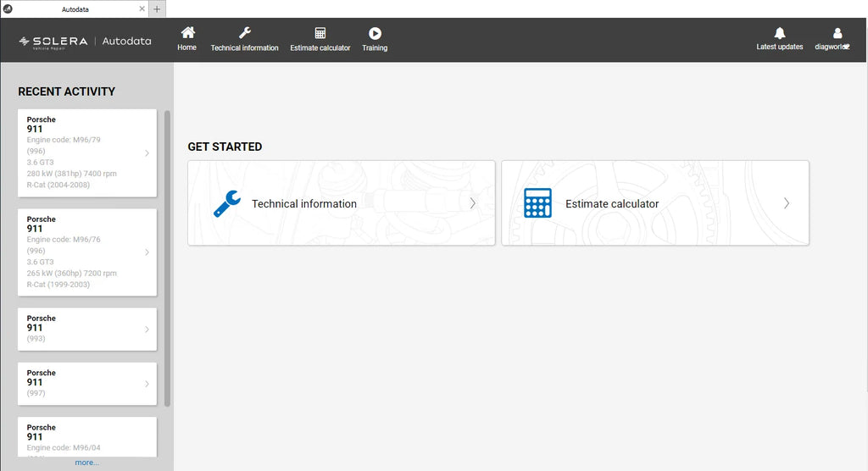Select Technical information menu label

[245, 48]
